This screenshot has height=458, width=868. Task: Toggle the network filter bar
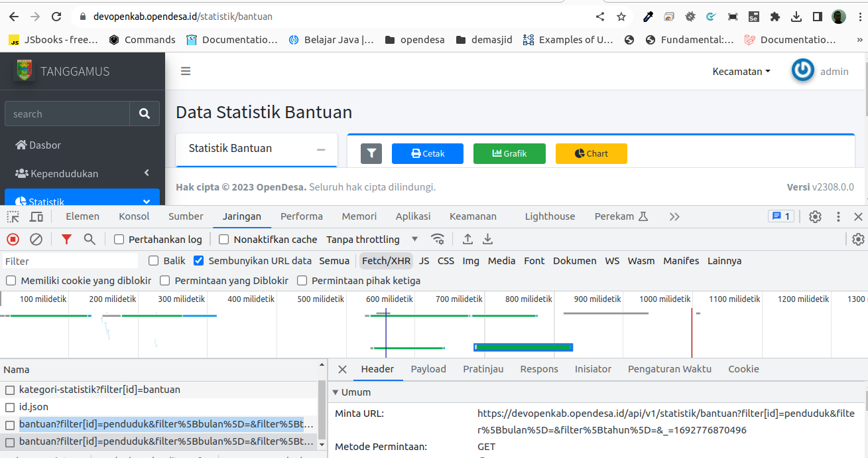click(66, 239)
